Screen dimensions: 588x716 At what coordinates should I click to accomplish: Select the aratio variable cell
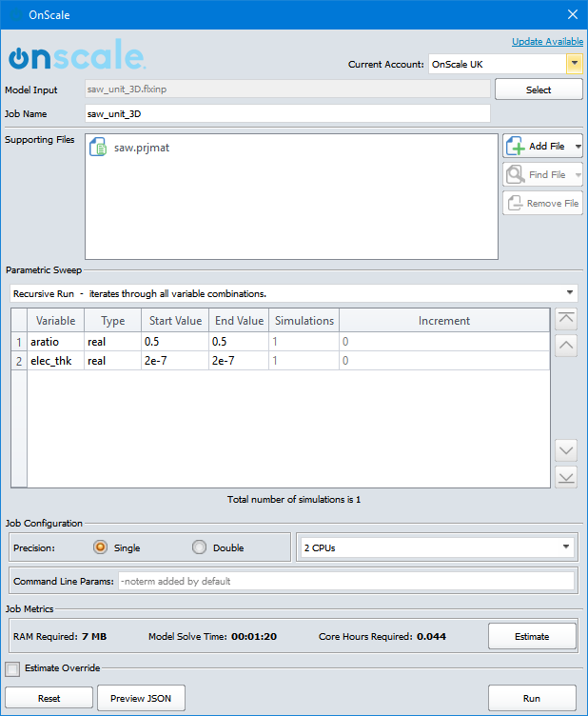coord(55,342)
